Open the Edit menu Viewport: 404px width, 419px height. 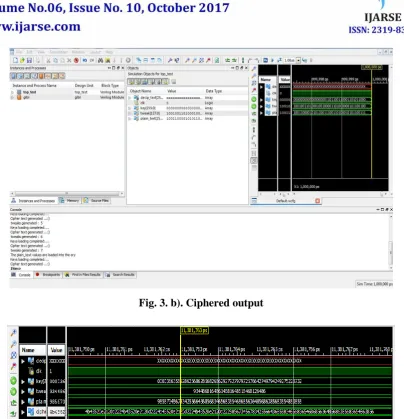[x=29, y=52]
